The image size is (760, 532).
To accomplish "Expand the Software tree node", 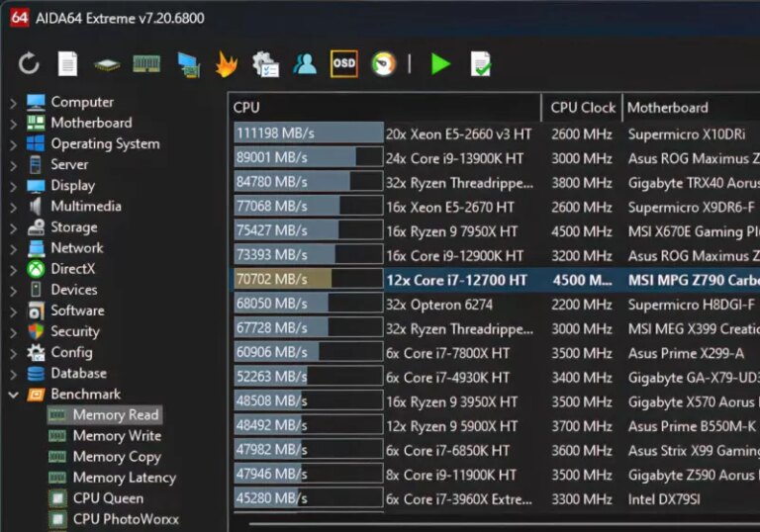I will point(14,311).
